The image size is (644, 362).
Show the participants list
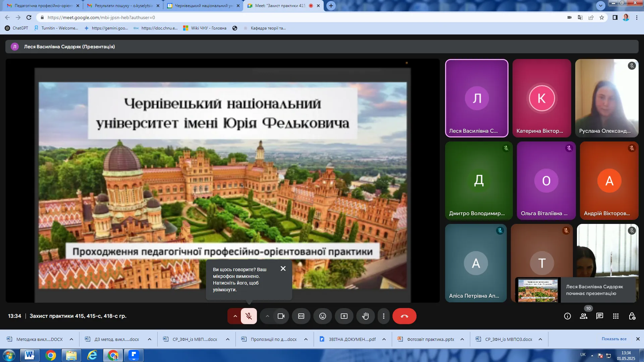[584, 316]
